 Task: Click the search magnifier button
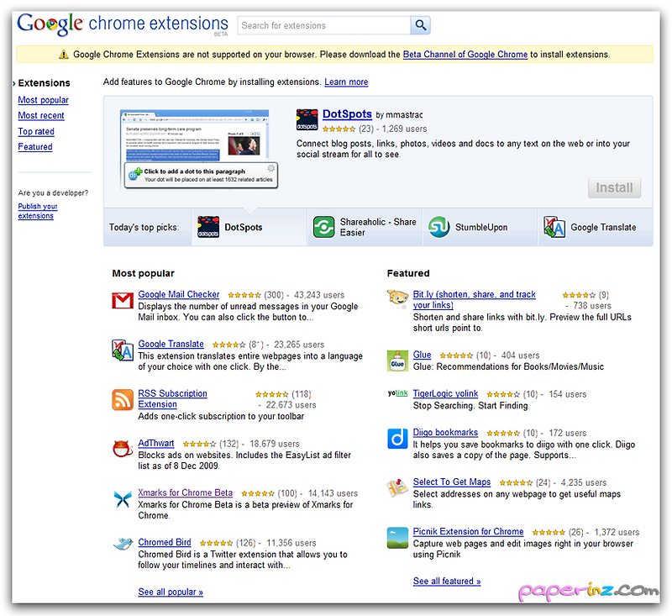click(421, 25)
